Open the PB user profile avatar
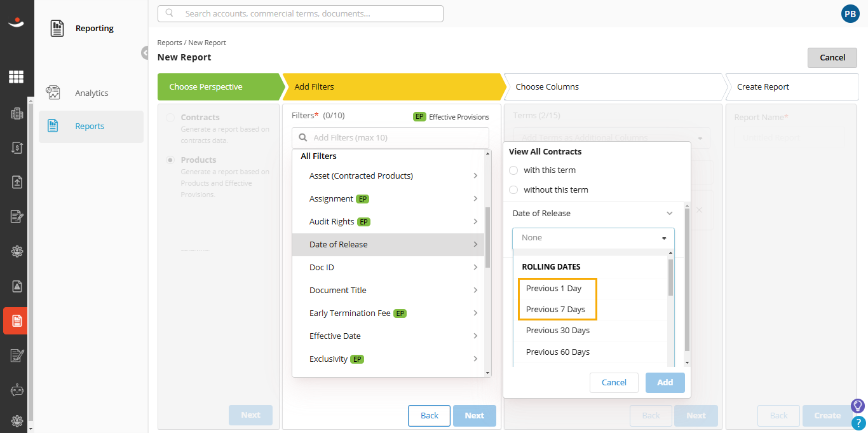The height and width of the screenshot is (433, 868). pyautogui.click(x=850, y=13)
